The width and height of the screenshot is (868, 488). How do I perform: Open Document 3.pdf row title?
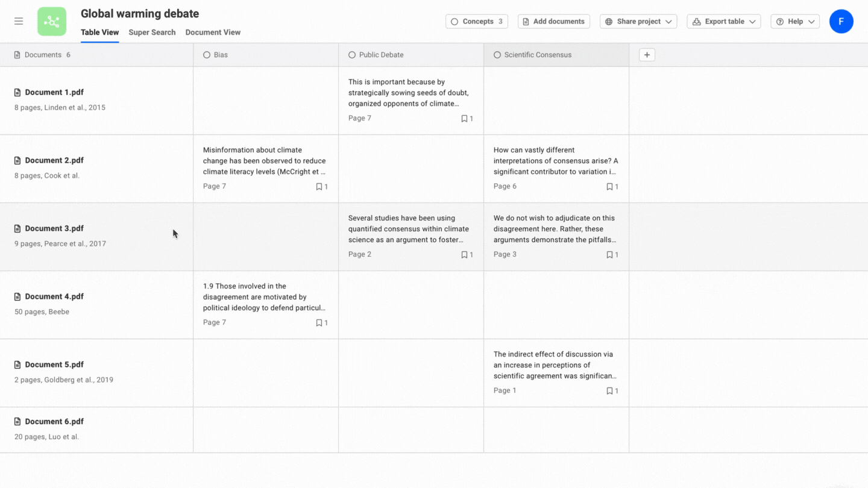click(x=54, y=228)
